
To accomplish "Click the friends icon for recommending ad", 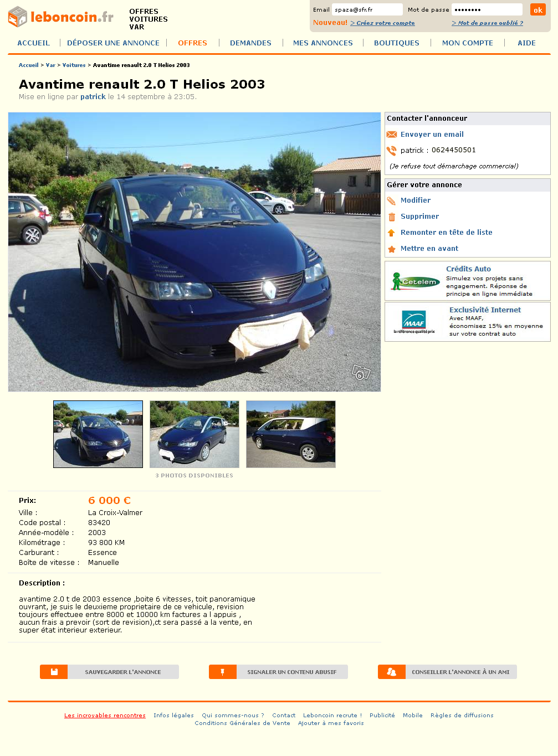I will 392,672.
